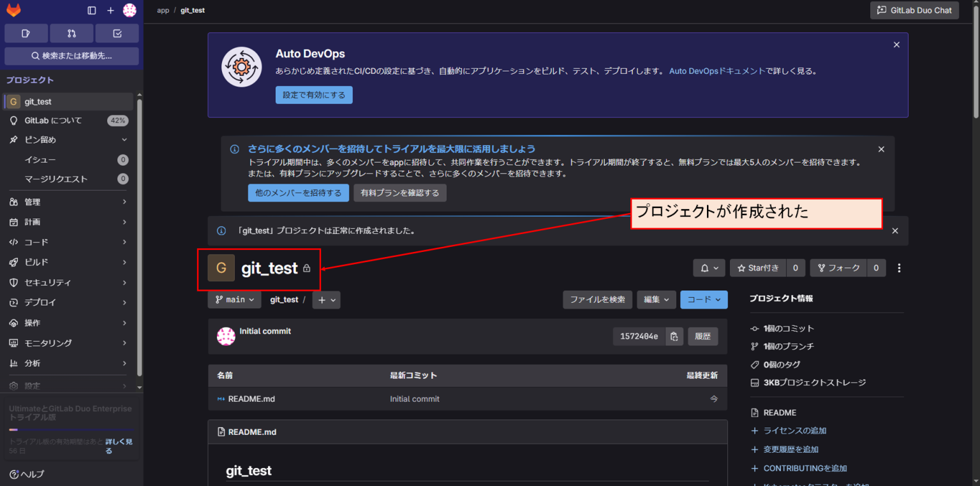The width and height of the screenshot is (980, 486).
Task: Select the issues icon in top sidebar
Action: pyautogui.click(x=26, y=33)
